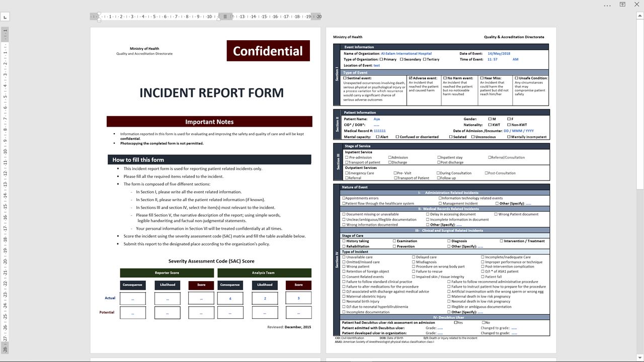The height and width of the screenshot is (362, 644).
Task: Select the No Harm event checkbox
Action: tap(445, 78)
